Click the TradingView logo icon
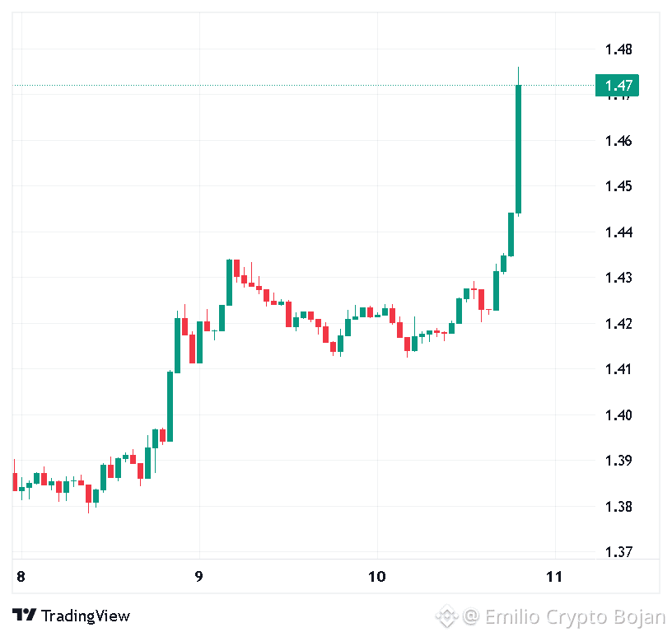The height and width of the screenshot is (637, 672). tap(24, 615)
